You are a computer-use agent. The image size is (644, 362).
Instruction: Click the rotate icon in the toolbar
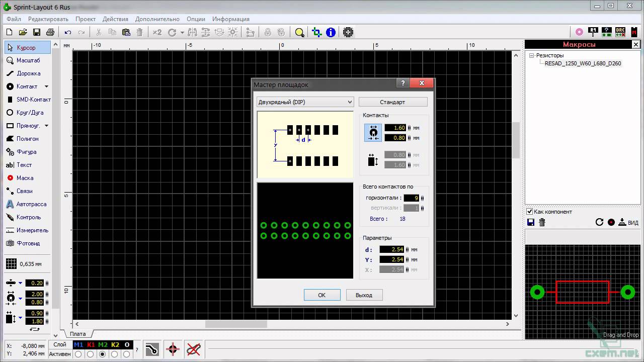tap(172, 32)
